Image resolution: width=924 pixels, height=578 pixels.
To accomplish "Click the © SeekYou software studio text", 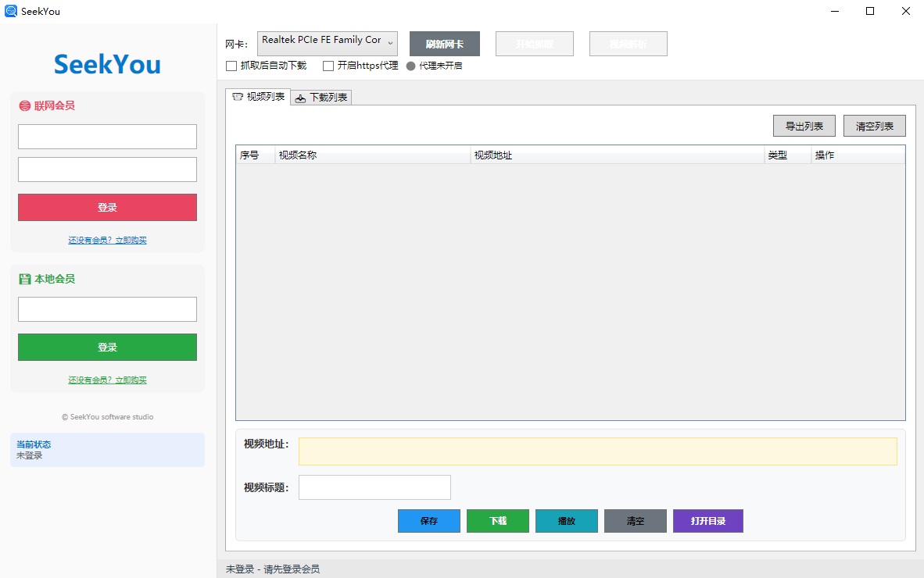I will (107, 417).
